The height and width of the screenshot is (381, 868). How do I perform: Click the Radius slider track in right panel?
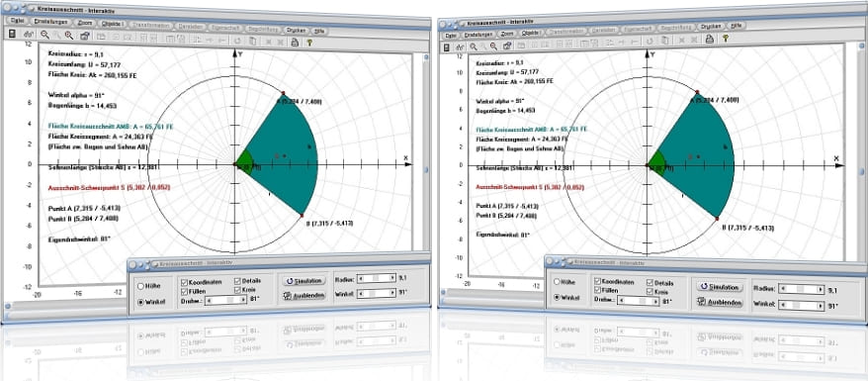801,289
